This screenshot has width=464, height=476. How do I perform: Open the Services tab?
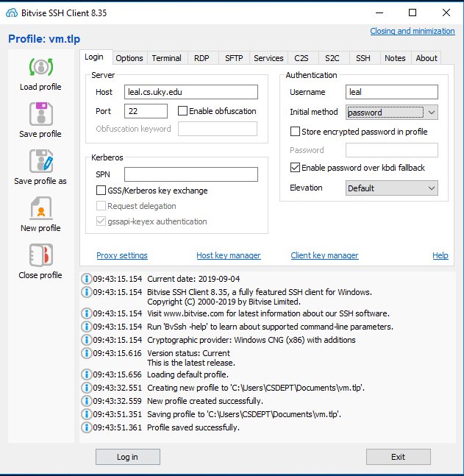click(268, 58)
